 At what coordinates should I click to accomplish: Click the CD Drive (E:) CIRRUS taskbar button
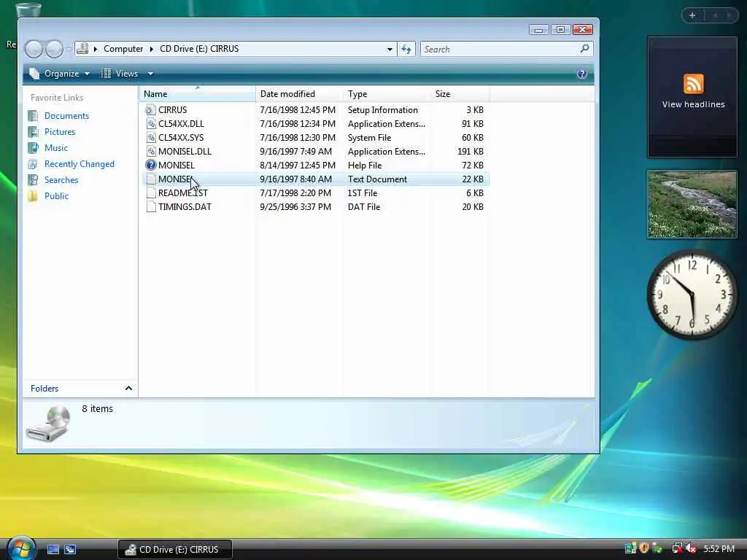[175, 550]
